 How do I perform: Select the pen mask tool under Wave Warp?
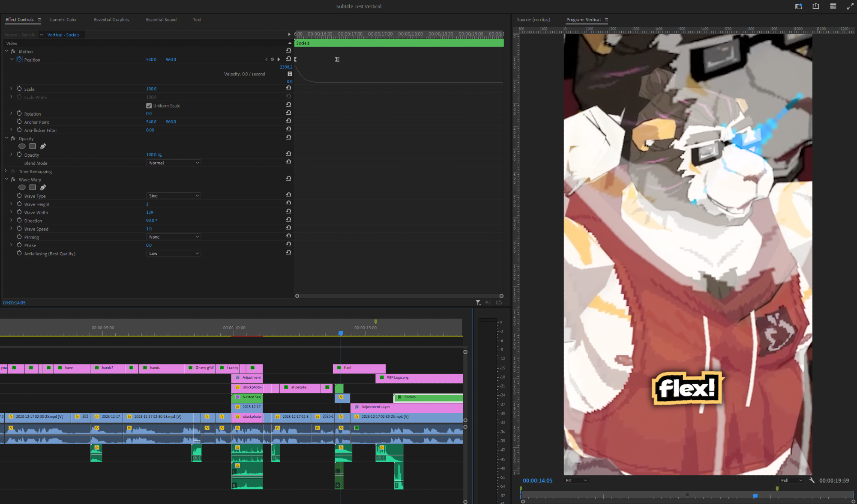point(43,188)
